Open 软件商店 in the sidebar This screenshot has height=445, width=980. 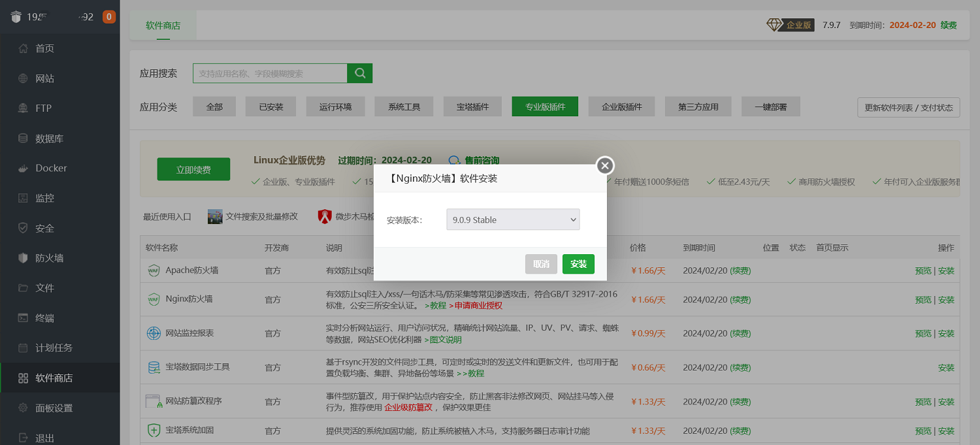[x=54, y=378]
